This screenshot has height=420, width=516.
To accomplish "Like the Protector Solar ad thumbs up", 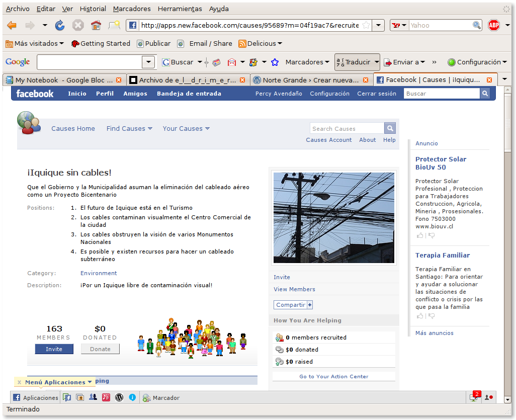I will click(420, 235).
